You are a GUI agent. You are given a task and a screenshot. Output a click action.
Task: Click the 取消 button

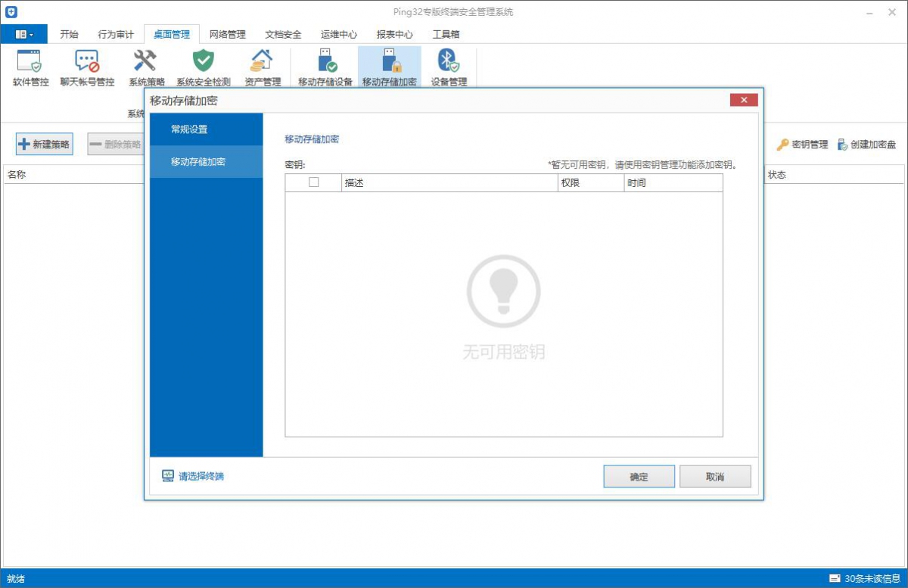tap(715, 477)
